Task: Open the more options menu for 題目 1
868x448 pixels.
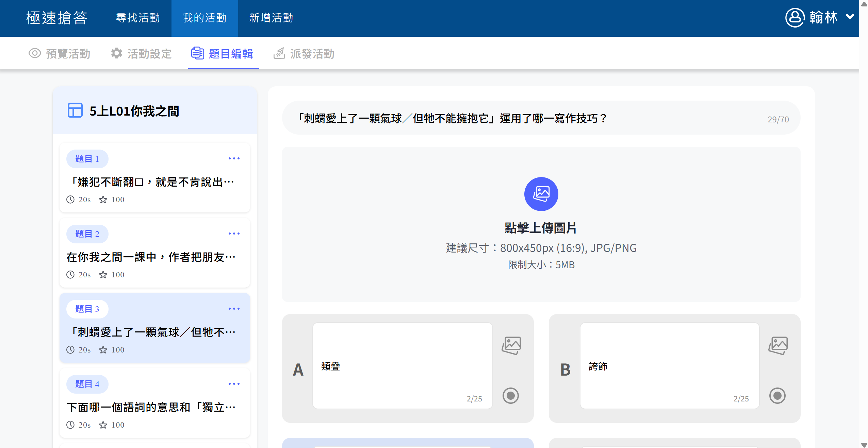Action: tap(234, 158)
